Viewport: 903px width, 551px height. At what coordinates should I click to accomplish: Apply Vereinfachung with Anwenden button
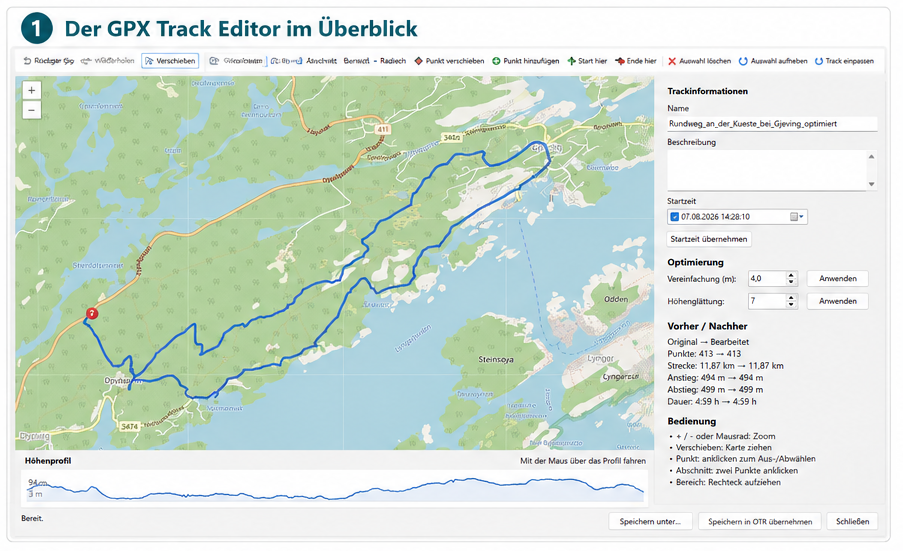point(837,279)
